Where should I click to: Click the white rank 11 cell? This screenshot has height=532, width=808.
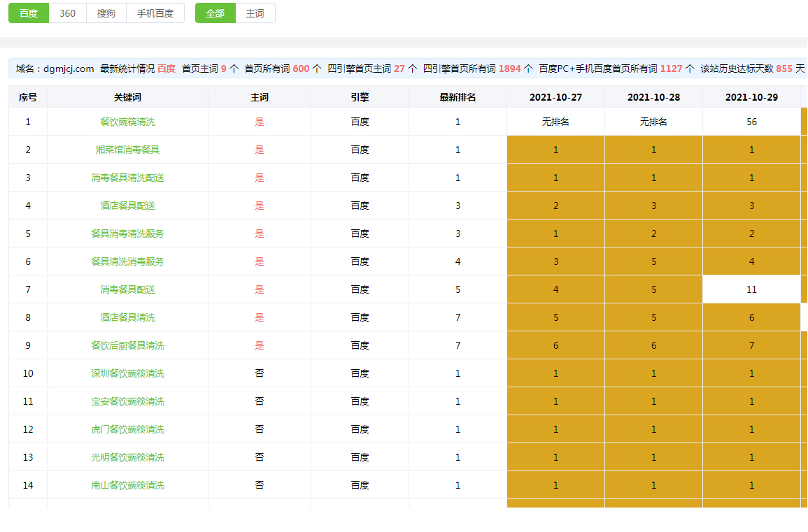[751, 289]
